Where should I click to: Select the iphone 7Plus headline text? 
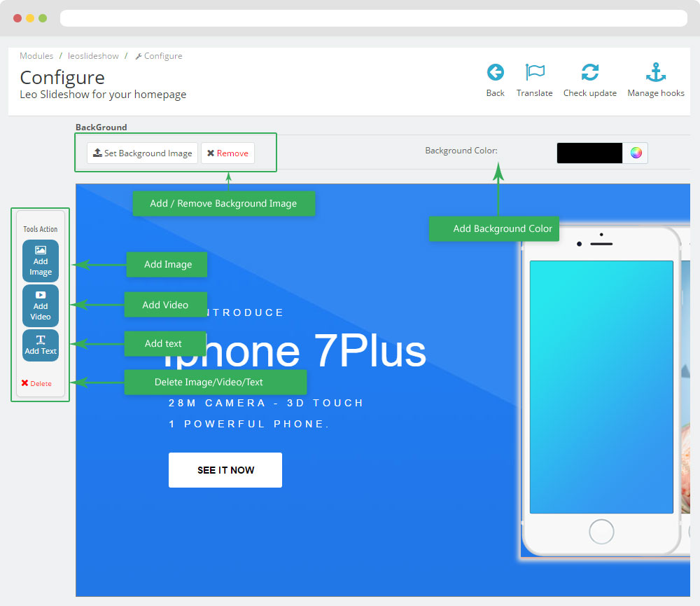pos(295,351)
